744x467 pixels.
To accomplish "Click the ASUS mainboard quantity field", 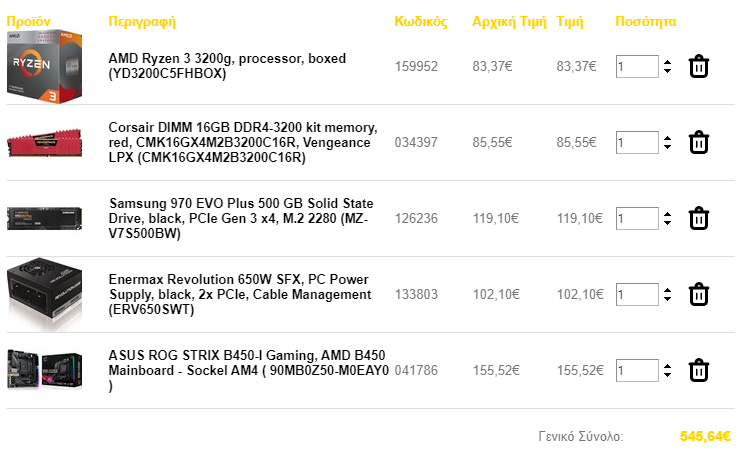I will click(x=637, y=370).
